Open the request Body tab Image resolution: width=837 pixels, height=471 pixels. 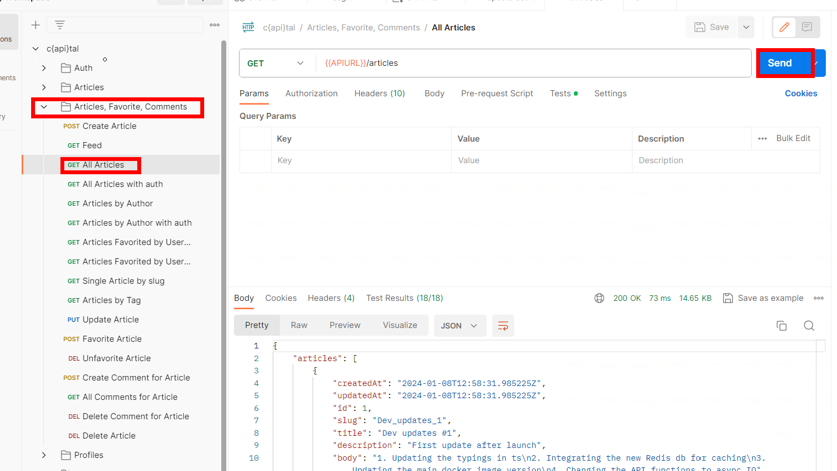tap(434, 93)
